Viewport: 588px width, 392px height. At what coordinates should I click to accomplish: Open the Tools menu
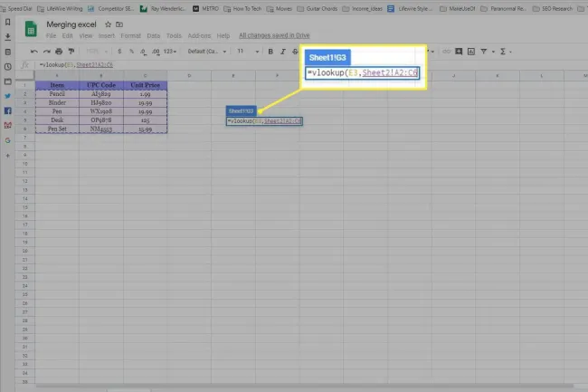click(x=174, y=35)
